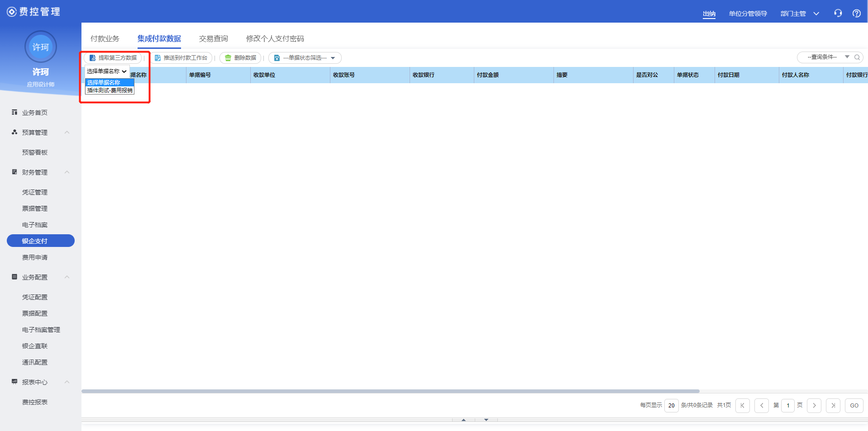Screen dimensions: 868x431
Task: Go to the previous page arrow
Action: click(x=762, y=406)
